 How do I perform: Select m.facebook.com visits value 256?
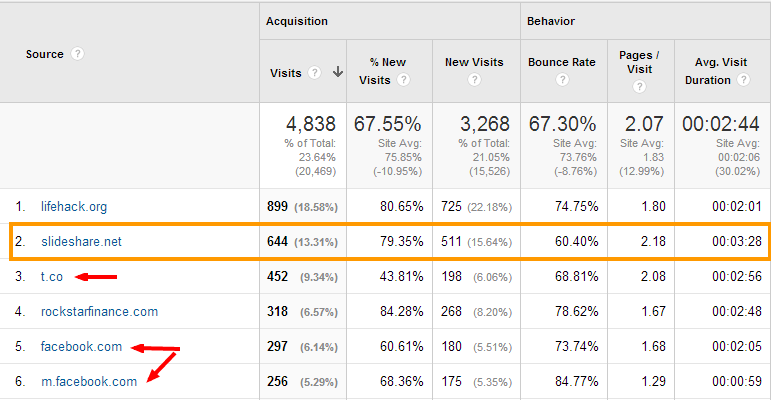(277, 381)
